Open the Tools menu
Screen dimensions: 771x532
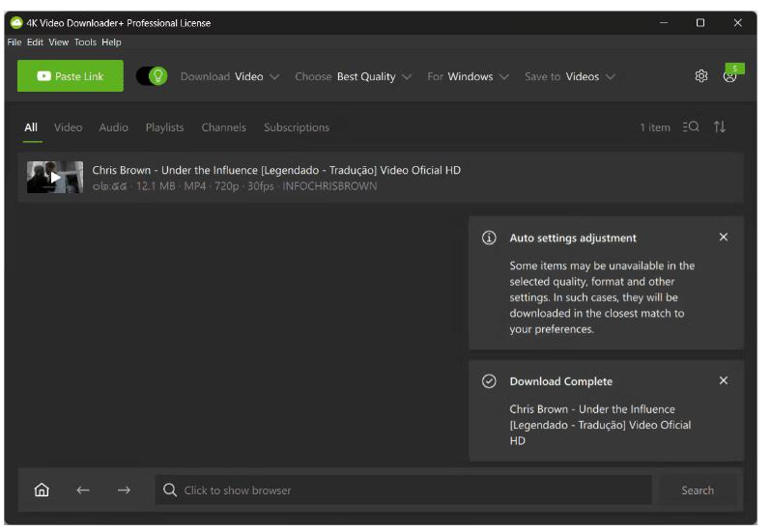pos(85,42)
